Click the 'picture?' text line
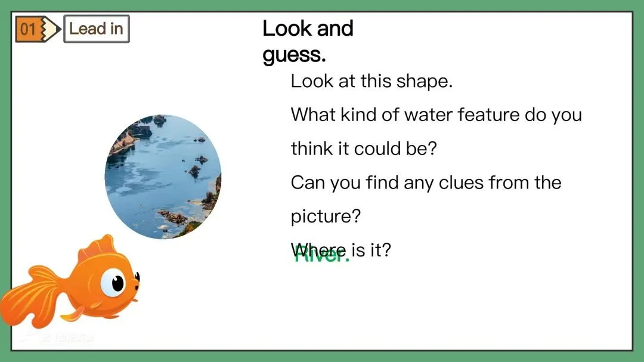Viewport: 644px width, 362px height. pyautogui.click(x=326, y=216)
